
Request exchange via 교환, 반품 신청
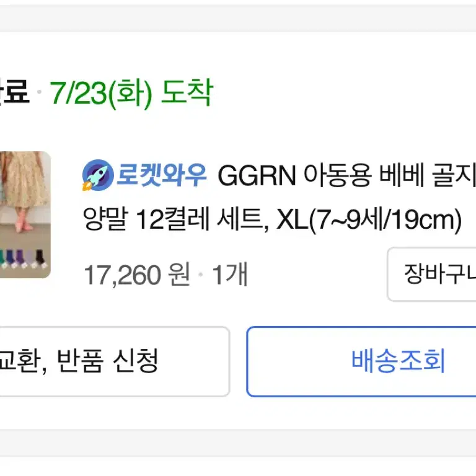(115, 361)
